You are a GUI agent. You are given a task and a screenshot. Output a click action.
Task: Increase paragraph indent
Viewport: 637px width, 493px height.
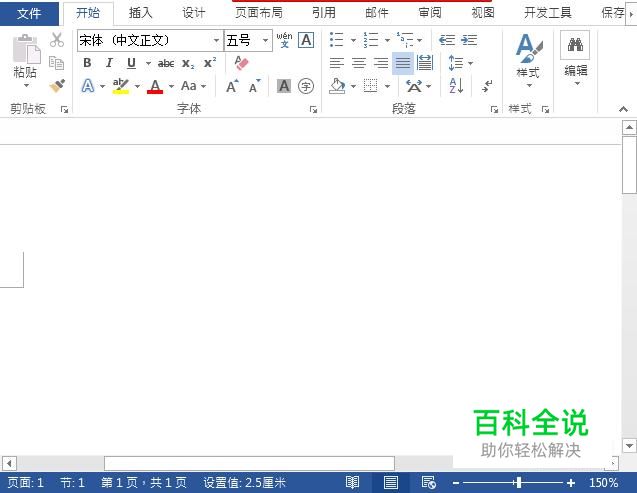[469, 40]
